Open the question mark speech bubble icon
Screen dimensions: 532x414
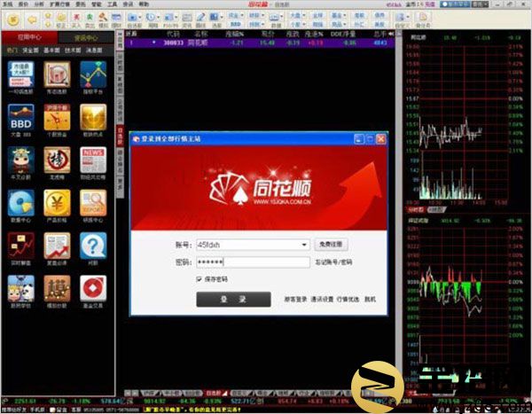(x=93, y=246)
